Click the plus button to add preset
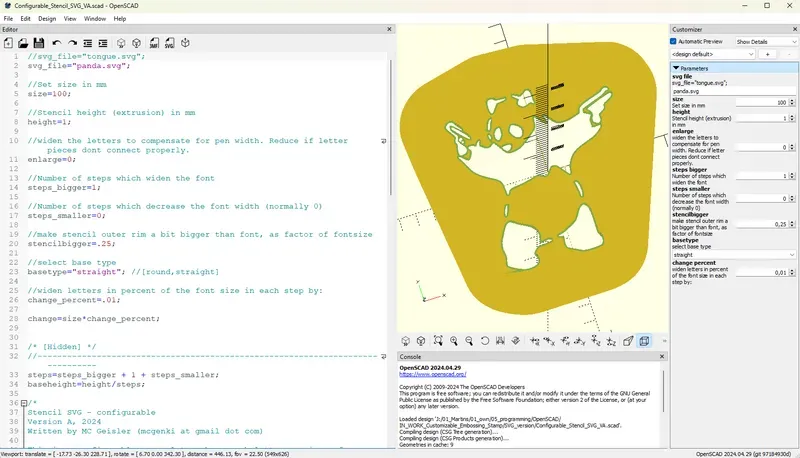Screen dimensions: 800x458 (x=768, y=54)
